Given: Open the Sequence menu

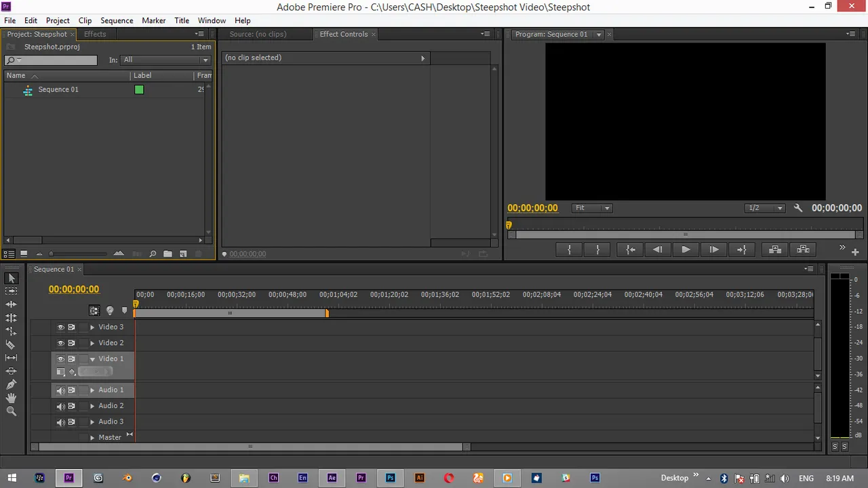Looking at the screenshot, I should pyautogui.click(x=117, y=20).
